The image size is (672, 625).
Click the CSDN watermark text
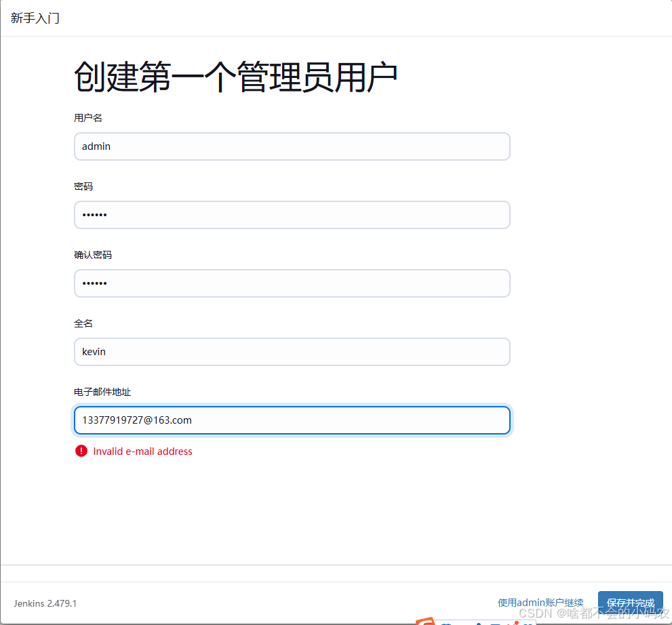point(593,612)
